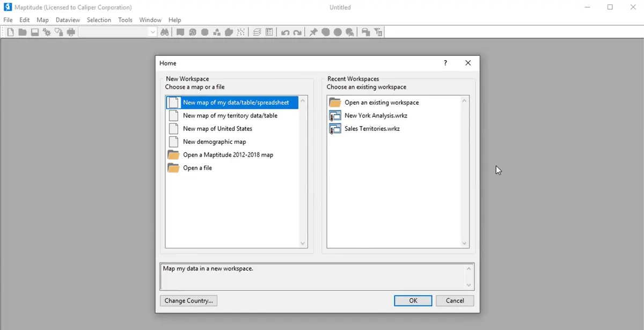Select New demographic map option
Viewport: 644px width, 330px height.
coord(214,142)
